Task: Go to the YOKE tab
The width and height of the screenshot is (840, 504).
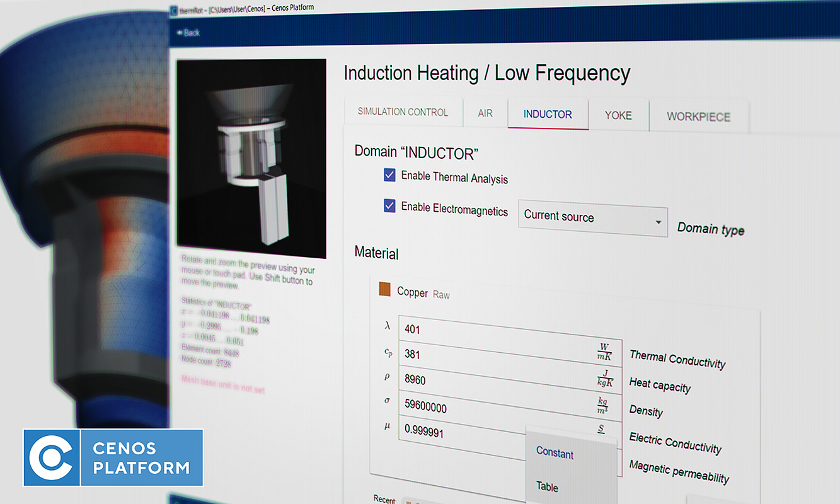Action: [618, 115]
